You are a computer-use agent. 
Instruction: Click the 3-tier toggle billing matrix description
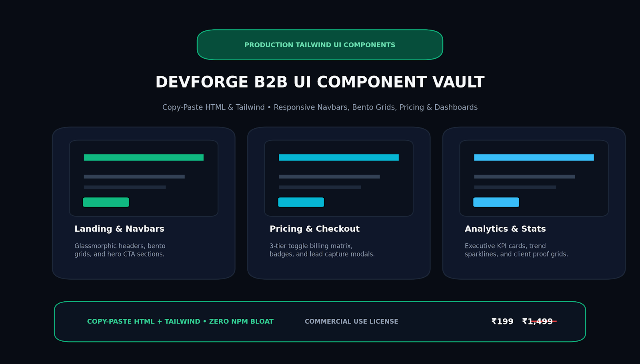coord(322,250)
